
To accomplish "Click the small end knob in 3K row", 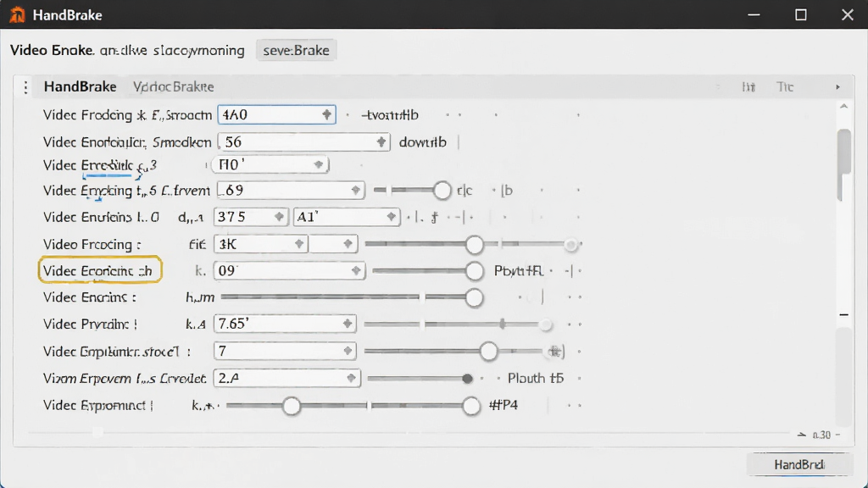I will [x=570, y=244].
